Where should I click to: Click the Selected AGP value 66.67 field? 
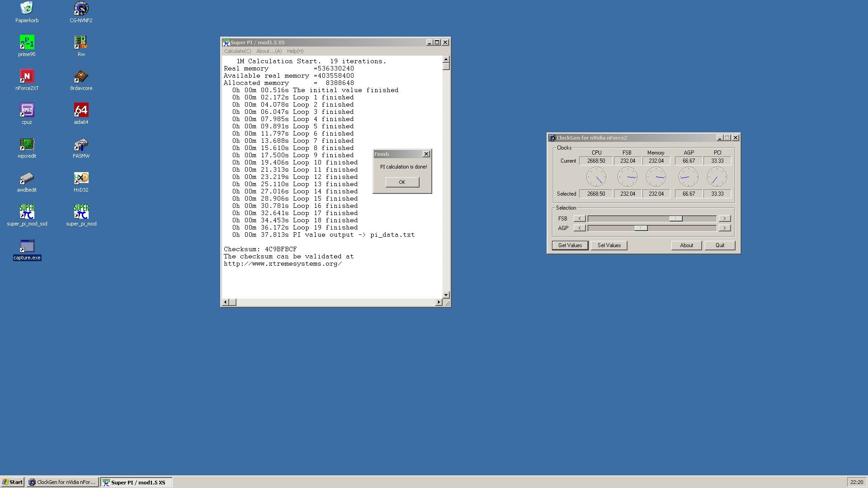pos(689,194)
